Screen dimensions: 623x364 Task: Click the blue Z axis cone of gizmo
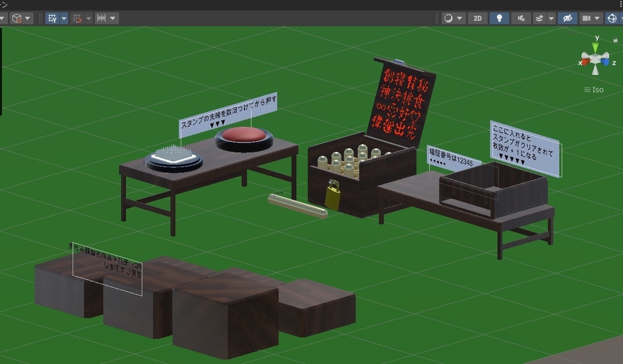[x=605, y=61]
